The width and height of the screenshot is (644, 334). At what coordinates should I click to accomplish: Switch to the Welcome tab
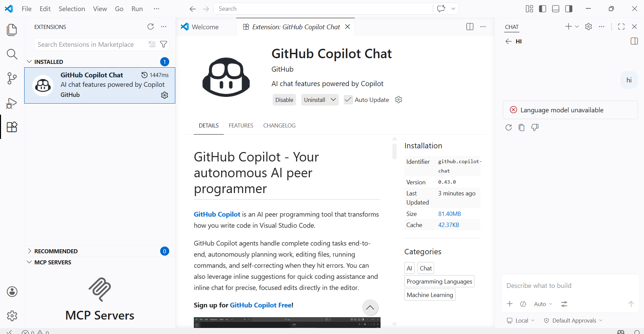point(205,27)
